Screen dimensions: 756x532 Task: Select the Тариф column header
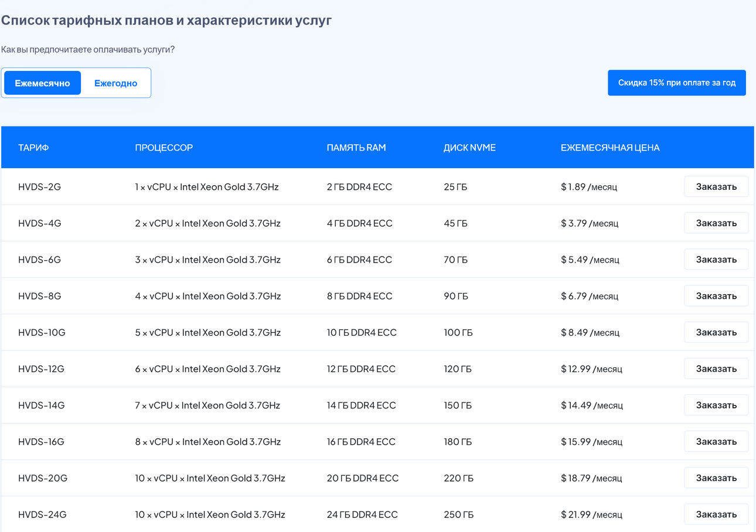(x=33, y=148)
